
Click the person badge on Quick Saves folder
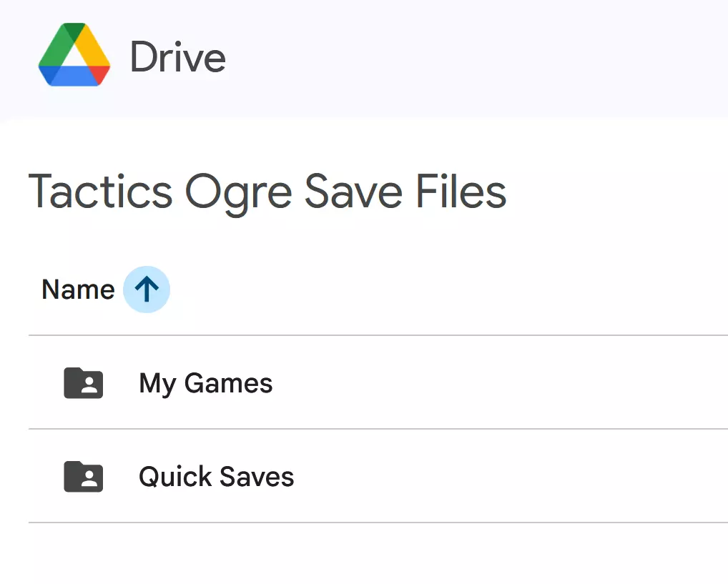(x=89, y=481)
